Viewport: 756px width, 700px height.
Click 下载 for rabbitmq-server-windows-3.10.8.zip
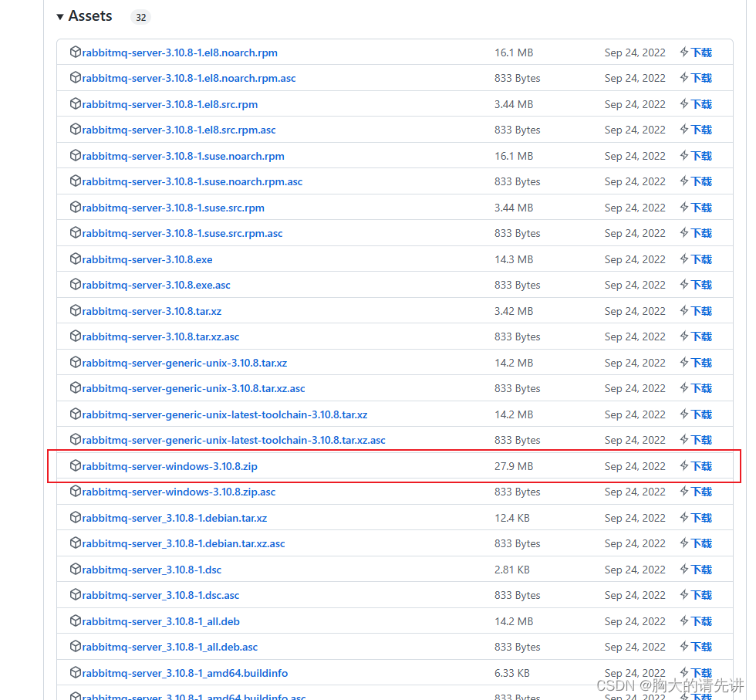701,466
